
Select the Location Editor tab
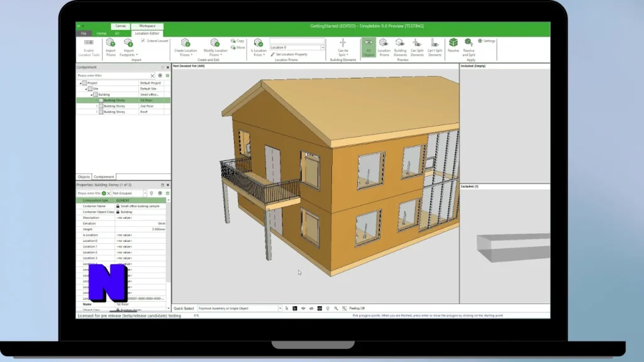pyautogui.click(x=147, y=33)
